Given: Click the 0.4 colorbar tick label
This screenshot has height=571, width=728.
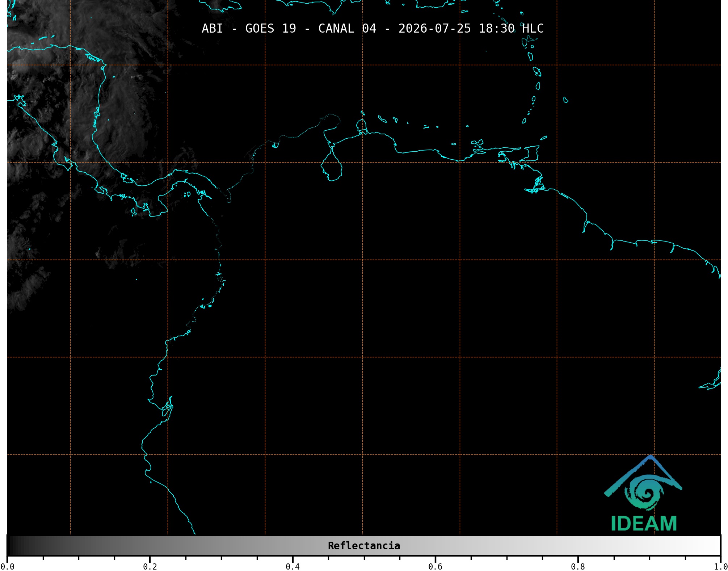Looking at the screenshot, I should 293,567.
